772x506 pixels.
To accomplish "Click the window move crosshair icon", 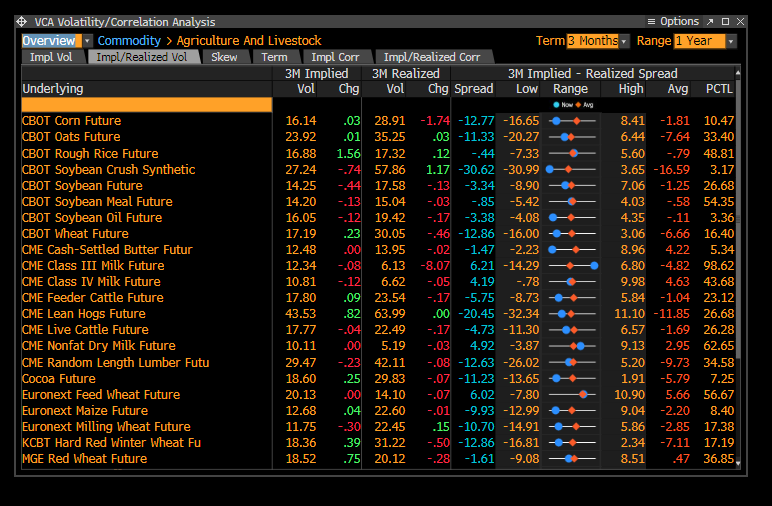I will pyautogui.click(x=22, y=22).
